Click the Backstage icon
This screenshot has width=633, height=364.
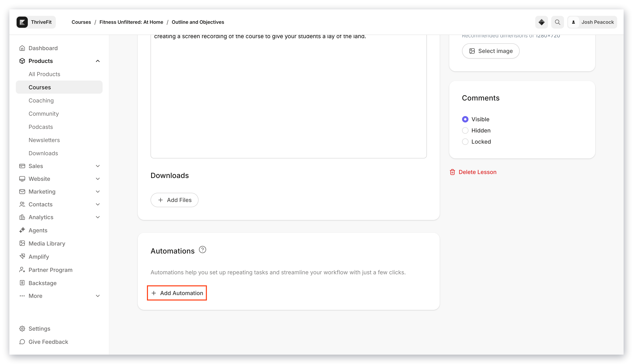[x=22, y=283]
